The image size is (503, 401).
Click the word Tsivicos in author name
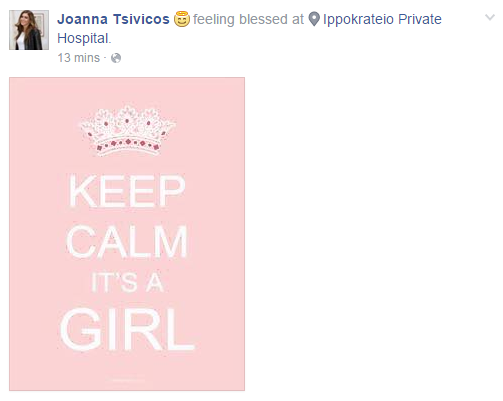click(x=141, y=19)
